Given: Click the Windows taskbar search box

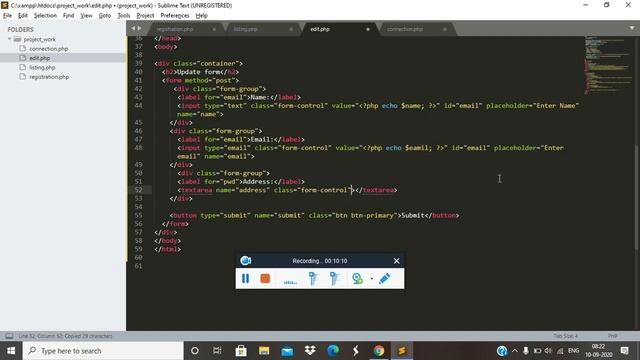Looking at the screenshot, I should point(103,351).
